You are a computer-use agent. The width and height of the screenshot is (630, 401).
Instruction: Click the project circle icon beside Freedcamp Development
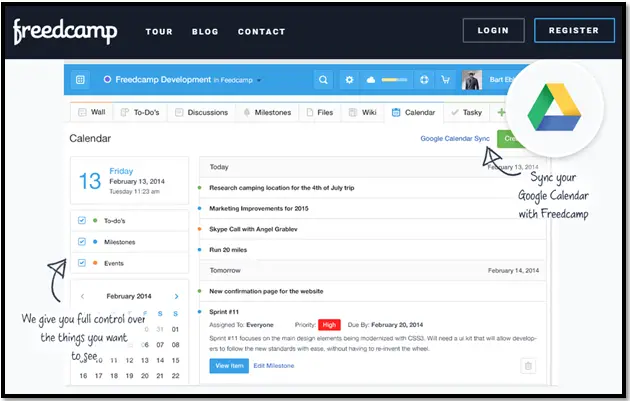pyautogui.click(x=107, y=79)
